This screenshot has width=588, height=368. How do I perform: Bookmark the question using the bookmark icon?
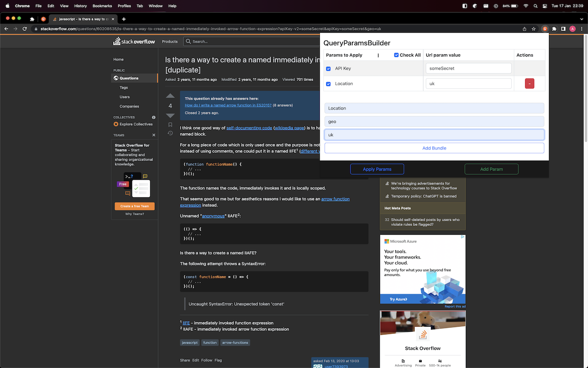(170, 125)
